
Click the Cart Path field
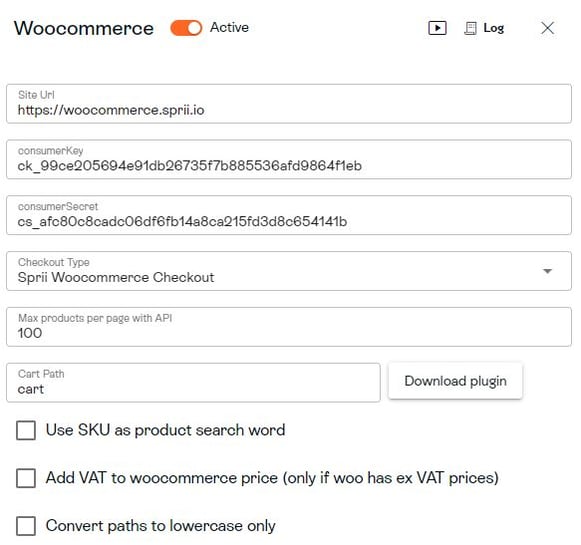193,383
